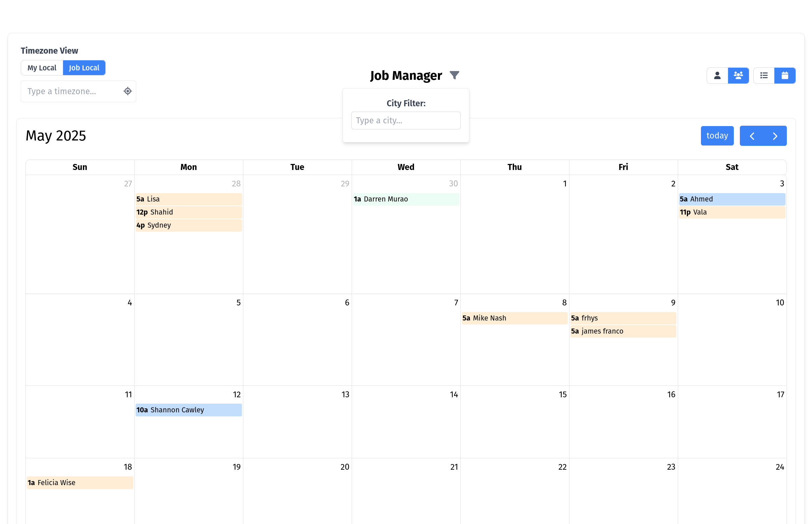Image resolution: width=812 pixels, height=524 pixels.
Task: Enable My Local timezone view
Action: pyautogui.click(x=42, y=67)
